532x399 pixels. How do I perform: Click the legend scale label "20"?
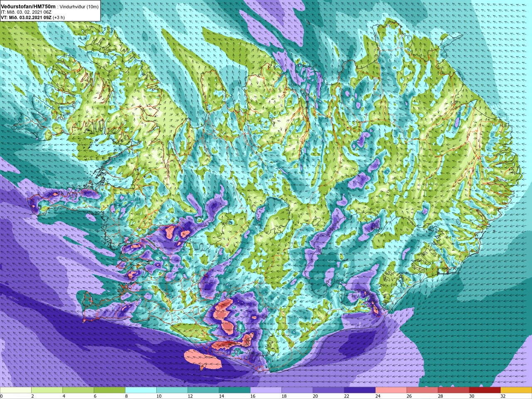tap(315, 397)
